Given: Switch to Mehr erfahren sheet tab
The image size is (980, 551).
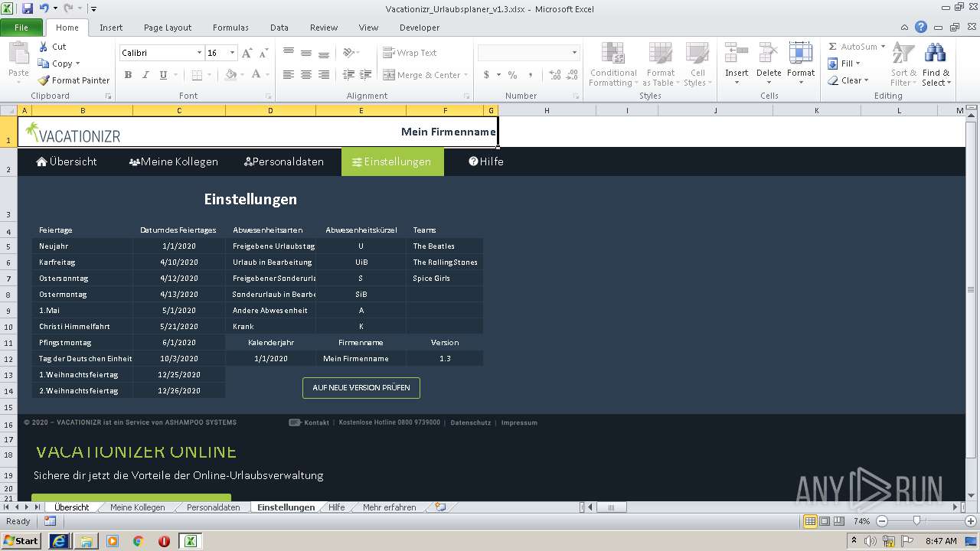Looking at the screenshot, I should [x=390, y=507].
